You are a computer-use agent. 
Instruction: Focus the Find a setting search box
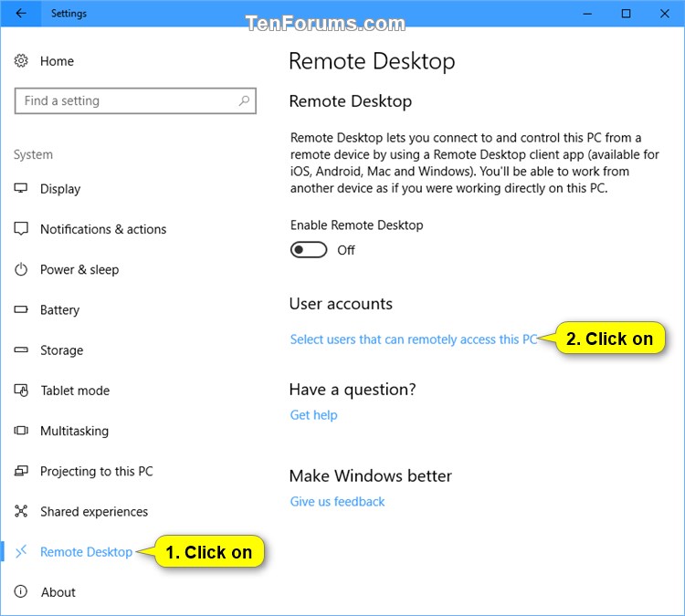point(135,101)
